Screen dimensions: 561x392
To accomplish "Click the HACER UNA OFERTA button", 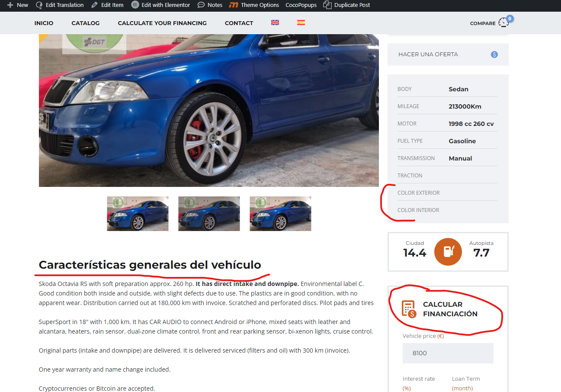I will click(x=448, y=55).
